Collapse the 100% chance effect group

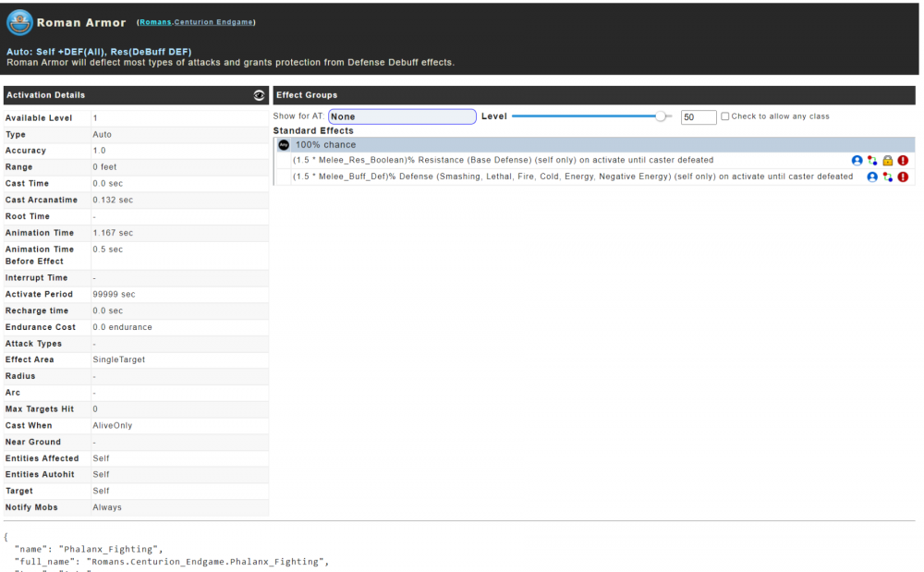(325, 145)
